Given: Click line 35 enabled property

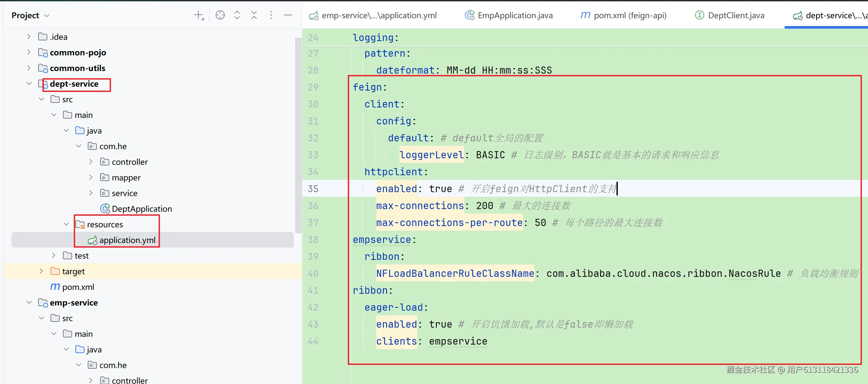Looking at the screenshot, I should [396, 189].
